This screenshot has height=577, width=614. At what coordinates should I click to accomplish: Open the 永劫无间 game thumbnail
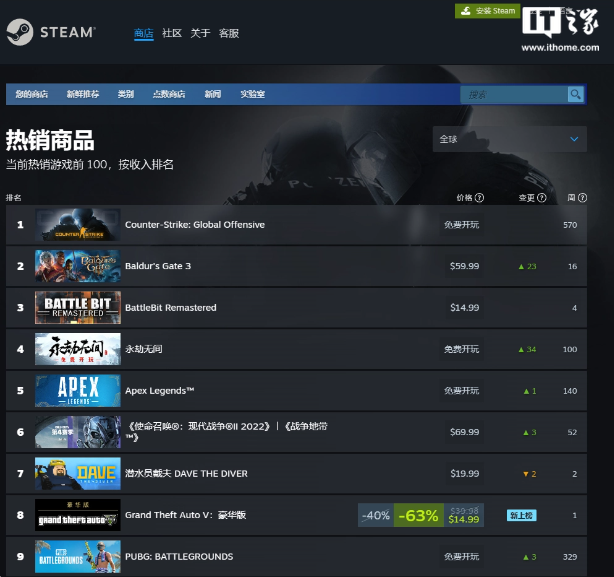tap(78, 349)
